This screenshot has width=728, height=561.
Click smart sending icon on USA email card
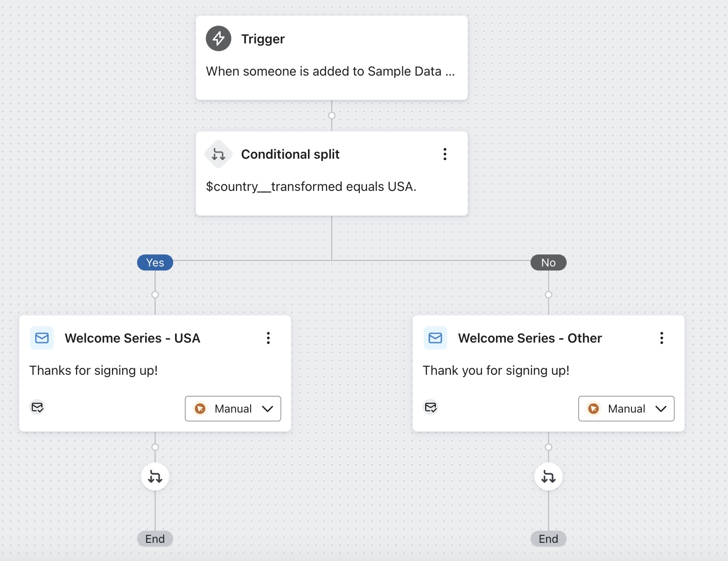[37, 407]
